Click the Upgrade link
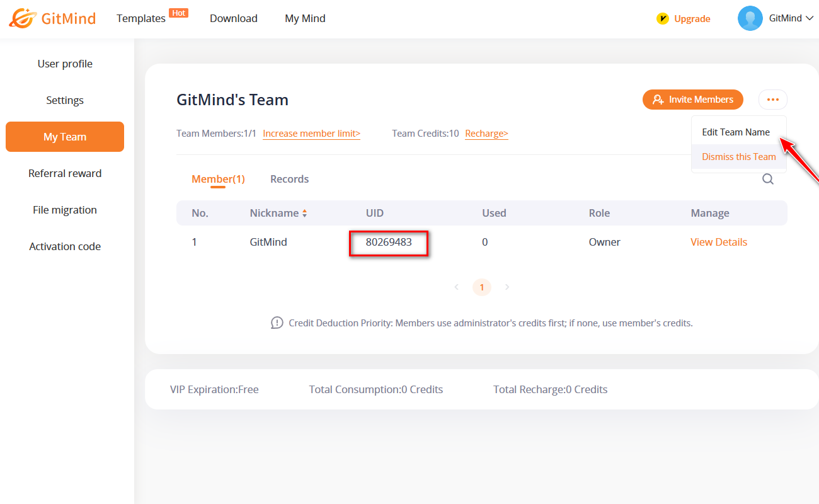Viewport: 819px width, 504px height. pos(692,19)
